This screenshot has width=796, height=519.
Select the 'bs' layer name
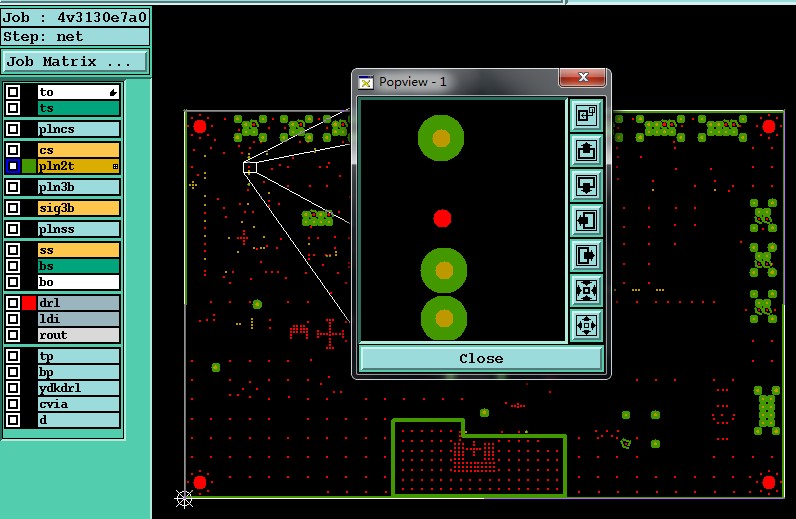79,266
